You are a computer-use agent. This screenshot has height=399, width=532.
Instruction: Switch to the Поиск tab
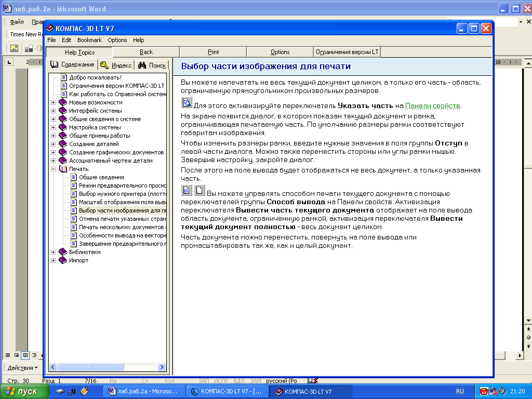click(x=152, y=65)
